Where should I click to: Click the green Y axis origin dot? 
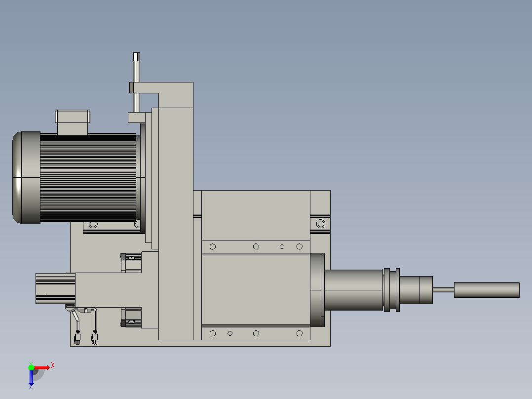click(x=31, y=367)
